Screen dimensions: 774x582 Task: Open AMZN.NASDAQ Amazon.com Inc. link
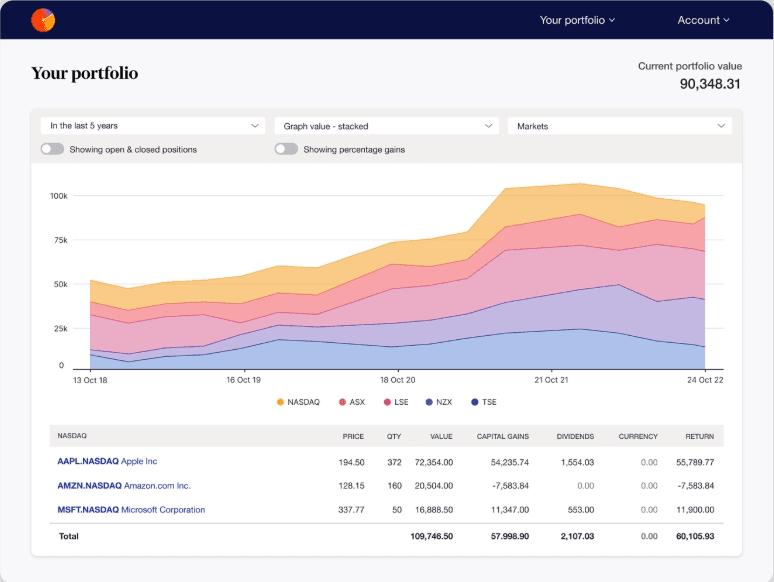(124, 486)
